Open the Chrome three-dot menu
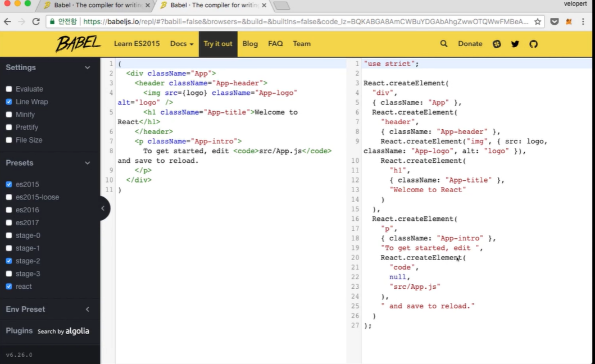Viewport: 595px width, 364px height. point(583,22)
